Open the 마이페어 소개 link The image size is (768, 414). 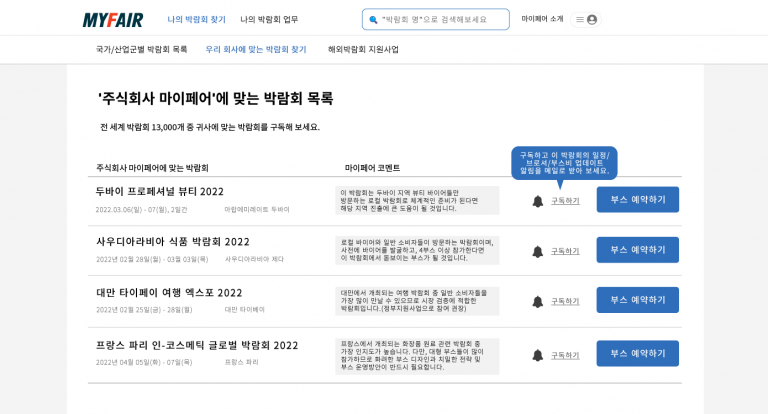pos(542,19)
